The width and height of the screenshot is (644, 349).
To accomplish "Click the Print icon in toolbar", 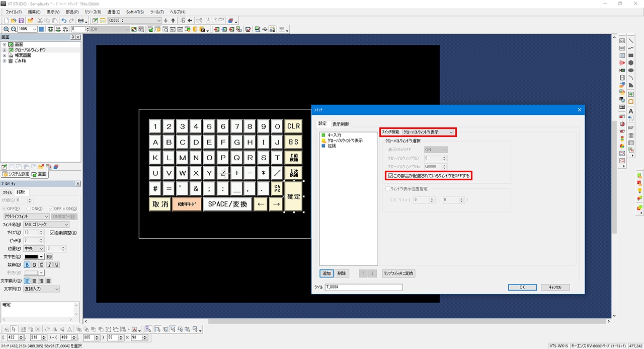I will click(80, 21).
